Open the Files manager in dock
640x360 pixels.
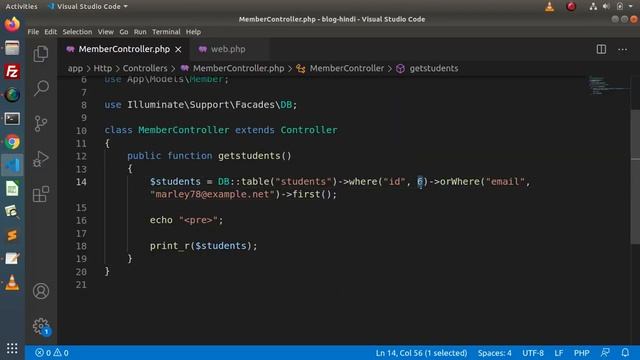click(x=12, y=48)
